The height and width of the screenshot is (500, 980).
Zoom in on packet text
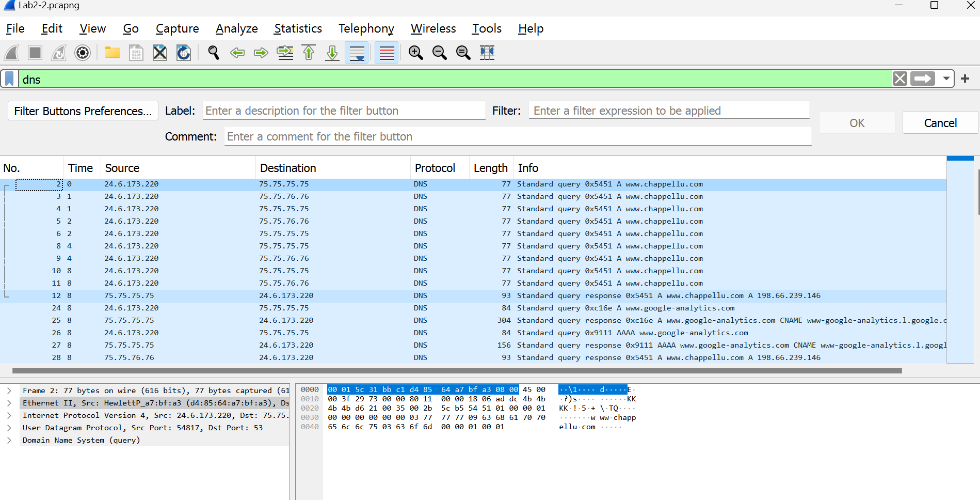coord(416,53)
